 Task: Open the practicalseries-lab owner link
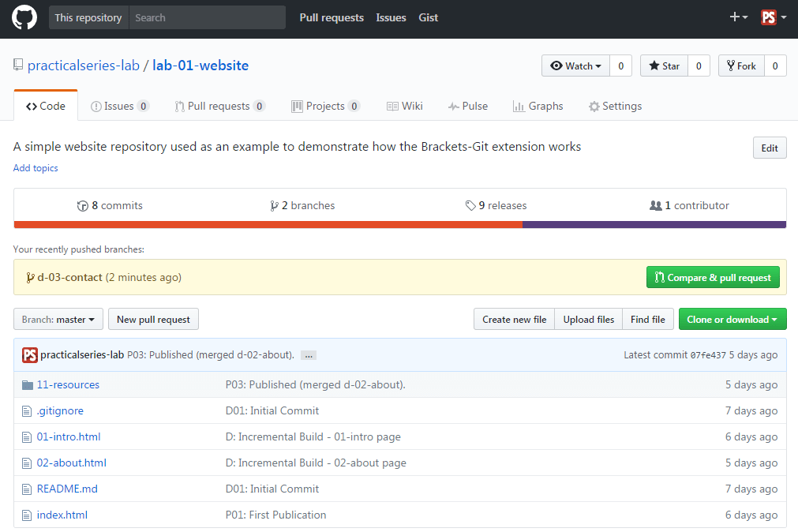pos(84,66)
